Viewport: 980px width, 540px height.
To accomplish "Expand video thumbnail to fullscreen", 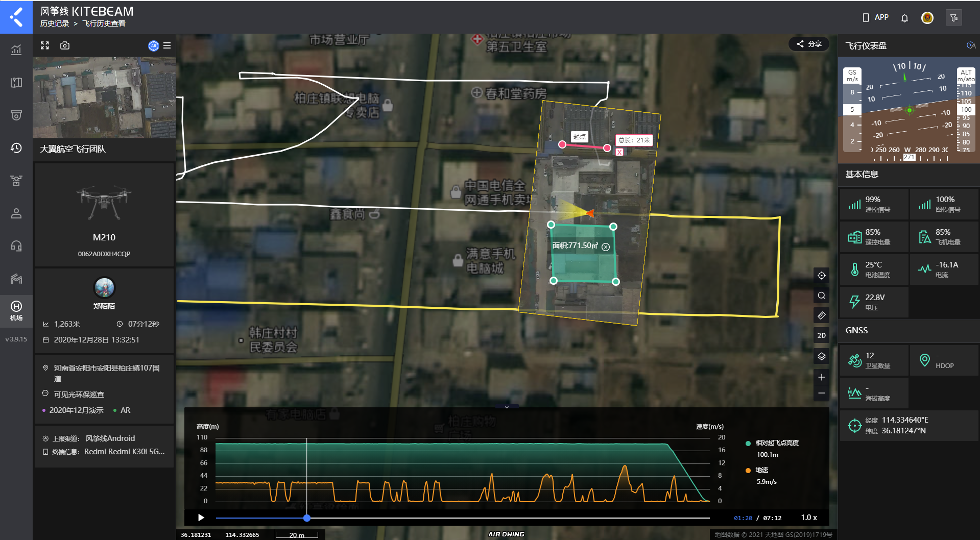I will [x=45, y=45].
